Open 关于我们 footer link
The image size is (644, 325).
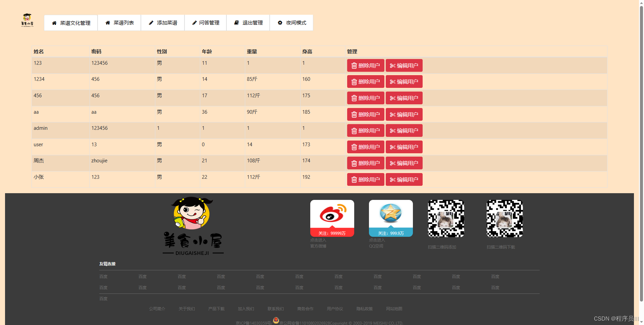[x=187, y=309]
